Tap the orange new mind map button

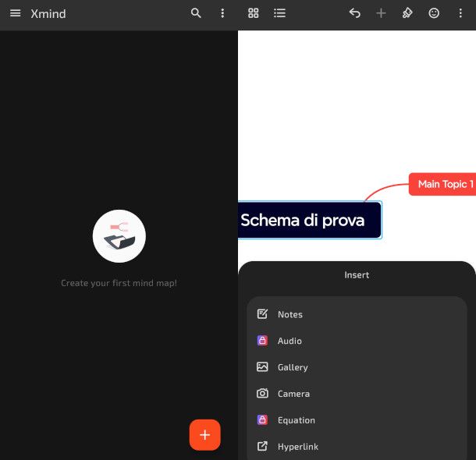pyautogui.click(x=205, y=435)
